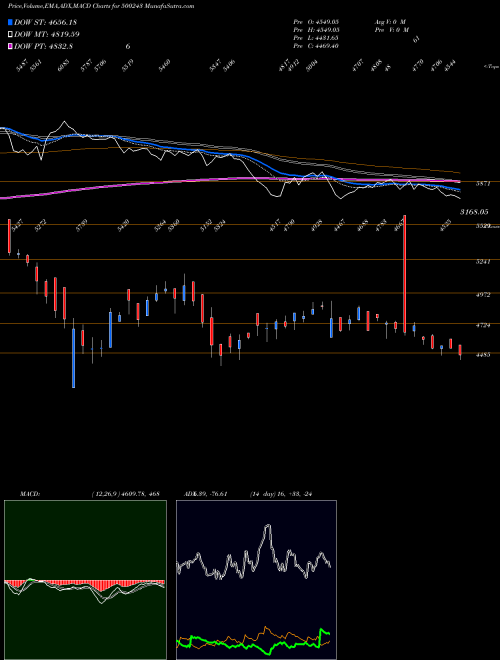This screenshot has height=660, width=500.
Task: Click the first red candlestick on the left
Action: coord(9,236)
